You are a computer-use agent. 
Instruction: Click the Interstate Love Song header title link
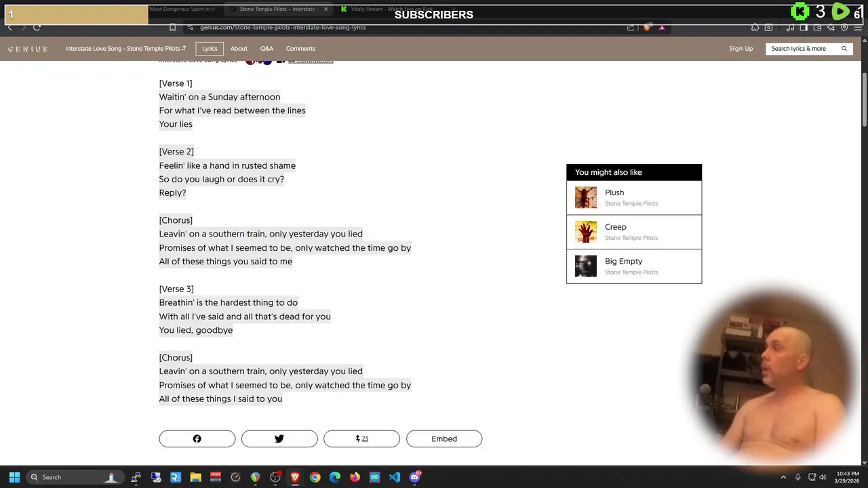(x=125, y=49)
